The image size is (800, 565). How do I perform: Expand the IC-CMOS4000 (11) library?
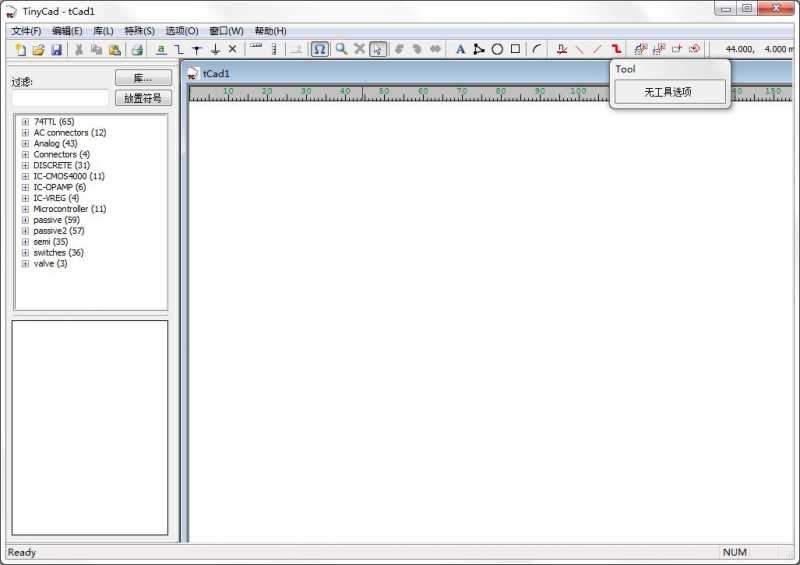(25, 177)
